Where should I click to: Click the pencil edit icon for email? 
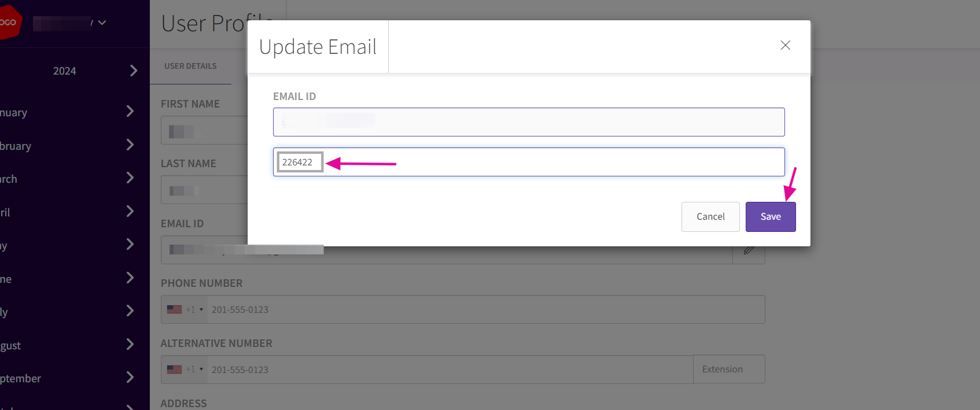tap(749, 250)
